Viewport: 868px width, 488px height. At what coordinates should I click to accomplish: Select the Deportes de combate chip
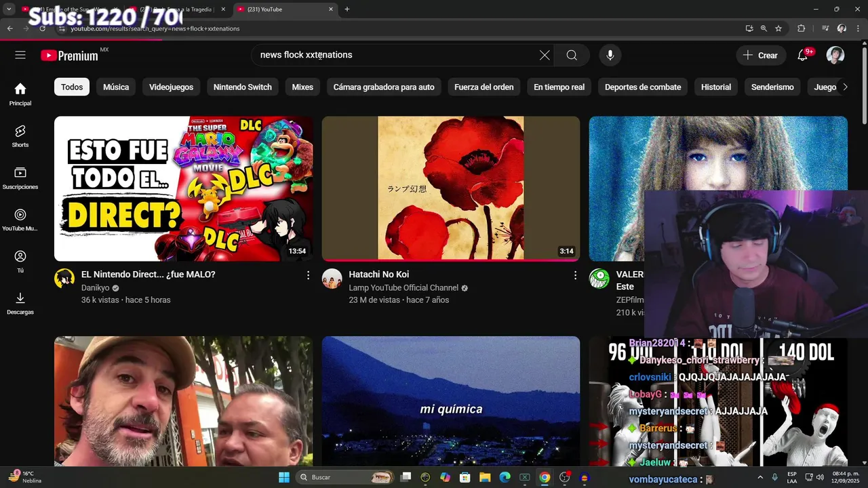click(643, 87)
